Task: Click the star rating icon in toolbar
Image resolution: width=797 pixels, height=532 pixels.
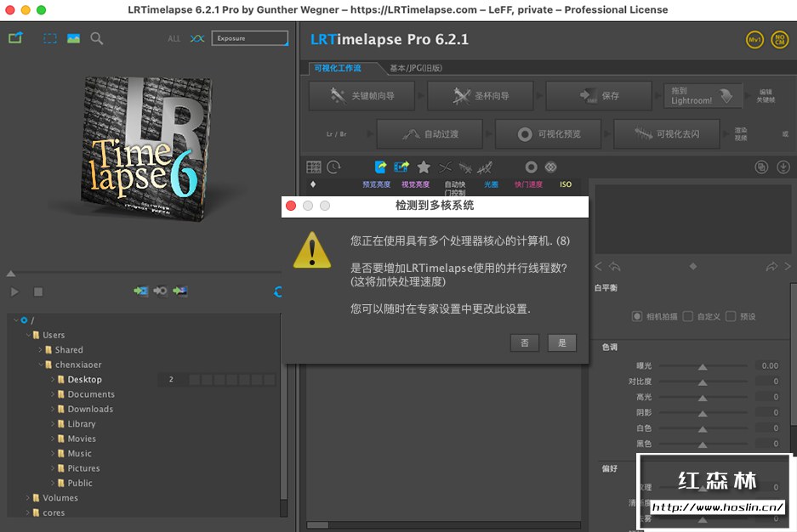Action: pos(424,167)
